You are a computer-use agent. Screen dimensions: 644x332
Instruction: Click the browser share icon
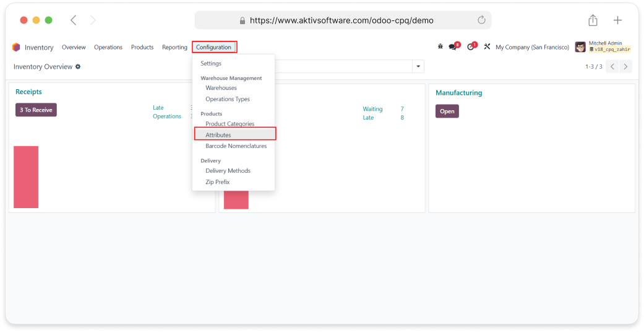593,20
